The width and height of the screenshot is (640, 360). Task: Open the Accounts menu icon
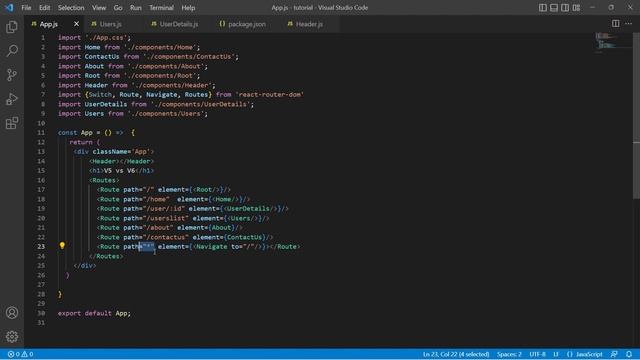click(x=12, y=313)
